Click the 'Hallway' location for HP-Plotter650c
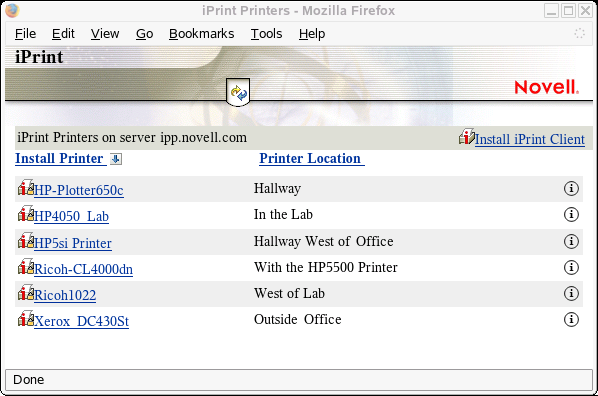The image size is (598, 396). 277,188
